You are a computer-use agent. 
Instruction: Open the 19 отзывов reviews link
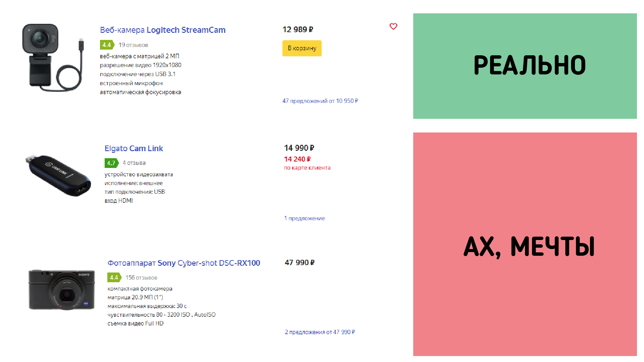tap(133, 45)
